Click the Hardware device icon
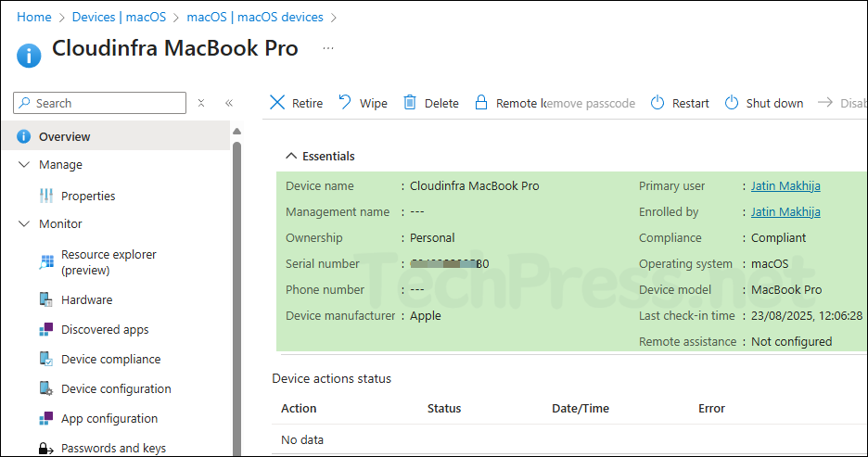Screen dimensions: 868x457 click(x=46, y=299)
